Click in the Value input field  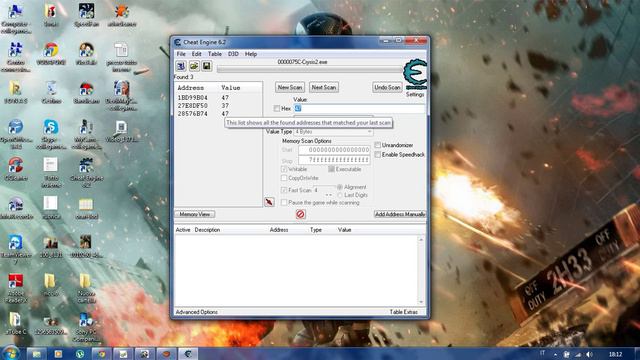359,109
